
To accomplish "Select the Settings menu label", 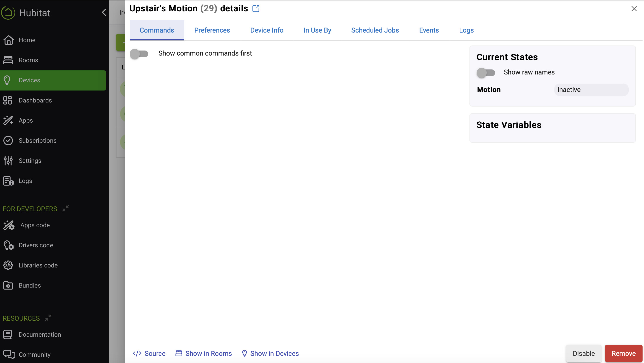I will [x=30, y=161].
